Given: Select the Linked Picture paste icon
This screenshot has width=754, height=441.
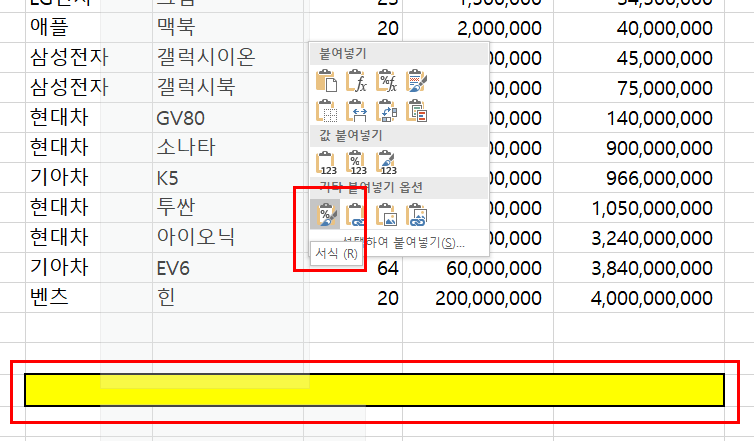Looking at the screenshot, I should [x=416, y=214].
